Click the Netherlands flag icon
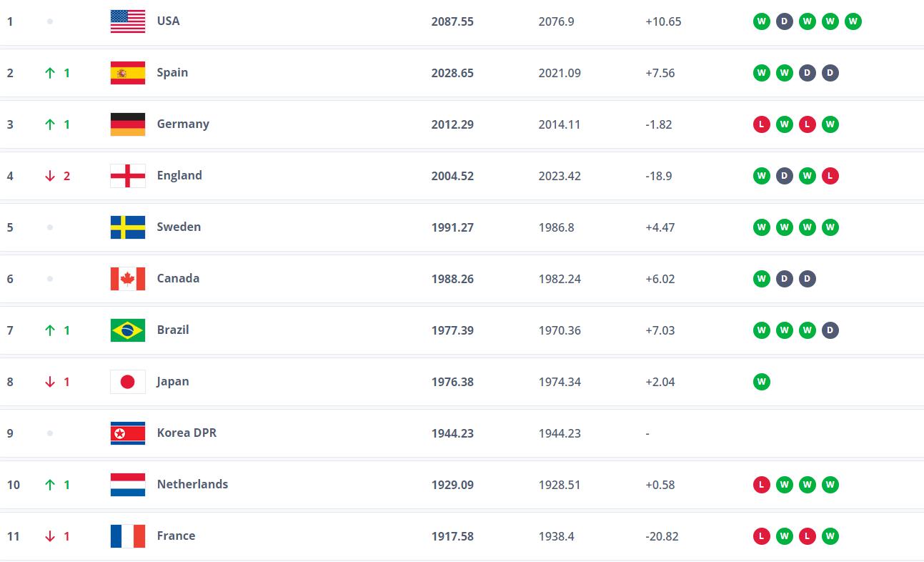The height and width of the screenshot is (562, 924). point(128,485)
